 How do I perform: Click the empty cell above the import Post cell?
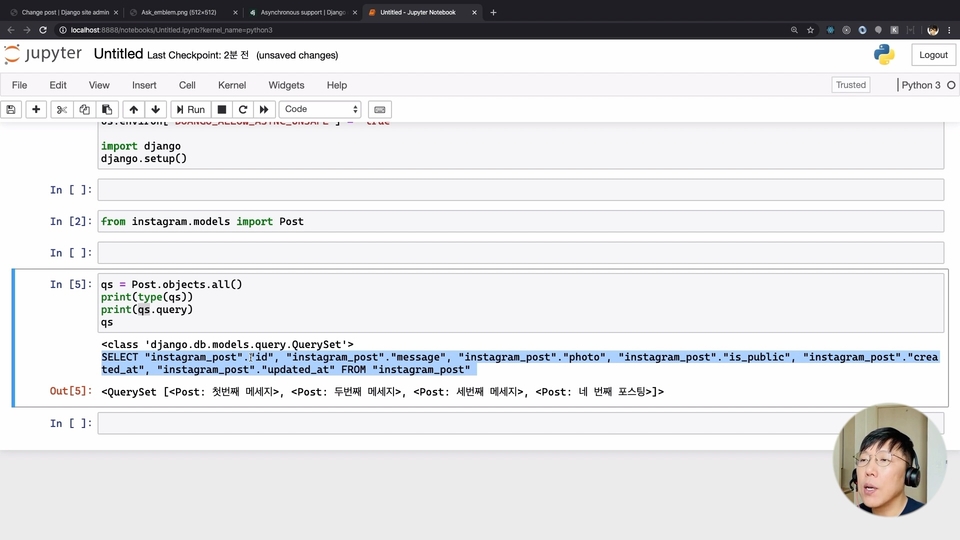520,190
